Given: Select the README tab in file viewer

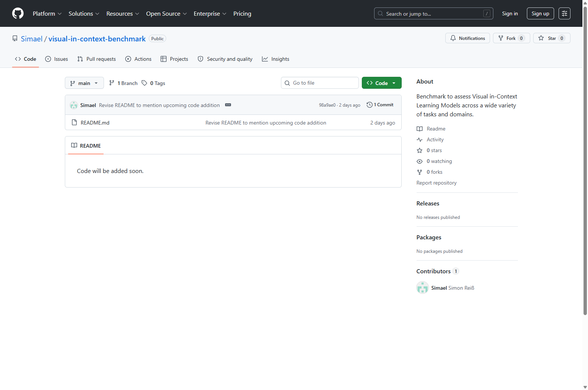Looking at the screenshot, I should [86, 145].
